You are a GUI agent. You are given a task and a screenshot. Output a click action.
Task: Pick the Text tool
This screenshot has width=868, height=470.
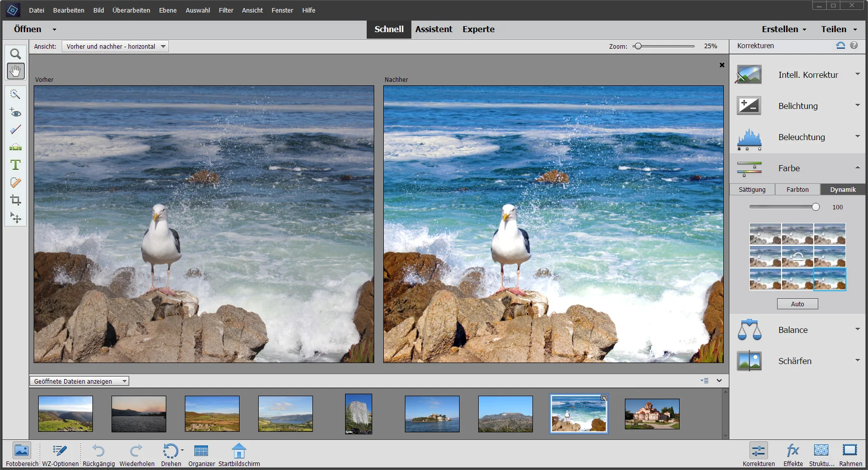(15, 165)
